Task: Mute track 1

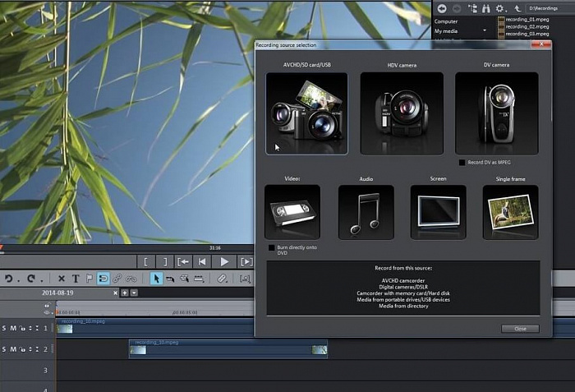Action: point(13,328)
